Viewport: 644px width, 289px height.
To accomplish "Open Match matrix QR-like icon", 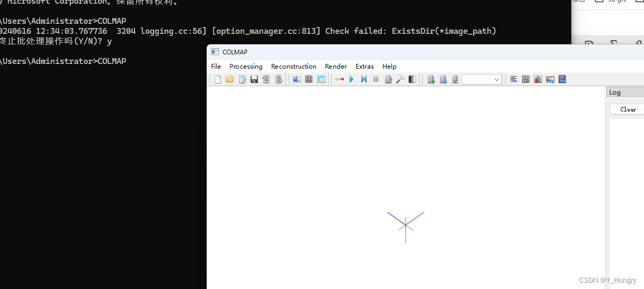I will tap(526, 79).
